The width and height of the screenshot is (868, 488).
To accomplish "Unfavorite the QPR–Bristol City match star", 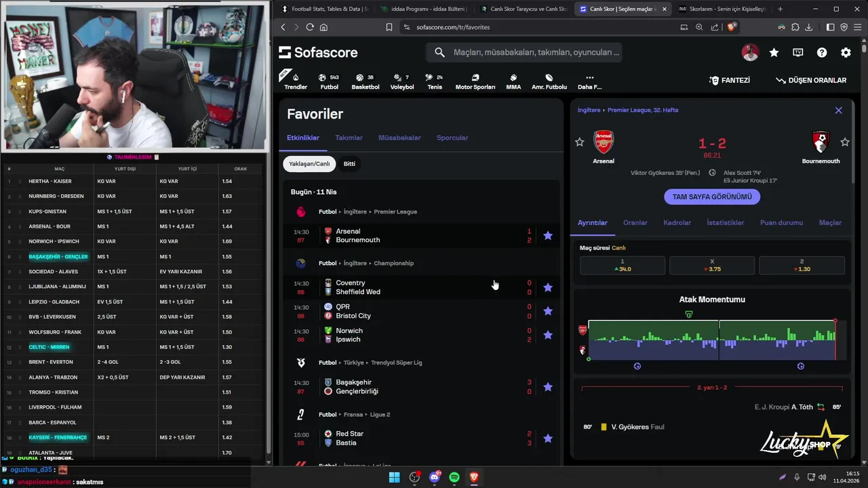I will 548,311.
